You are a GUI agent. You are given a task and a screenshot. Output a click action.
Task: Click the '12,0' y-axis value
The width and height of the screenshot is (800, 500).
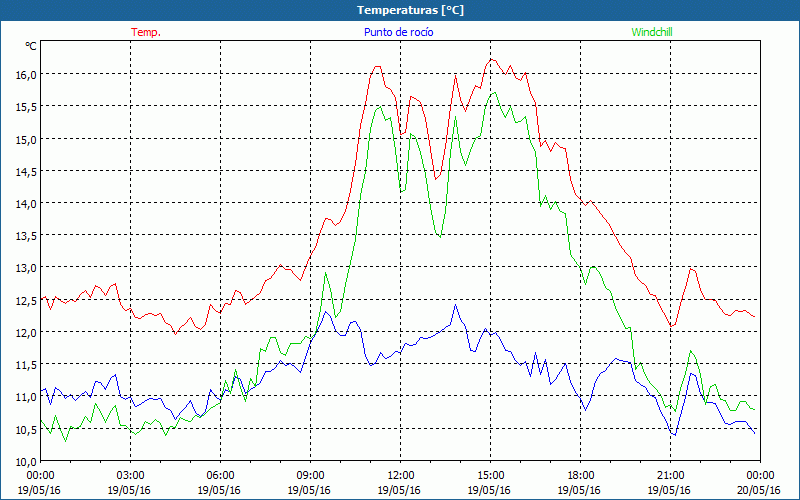[x=27, y=333]
